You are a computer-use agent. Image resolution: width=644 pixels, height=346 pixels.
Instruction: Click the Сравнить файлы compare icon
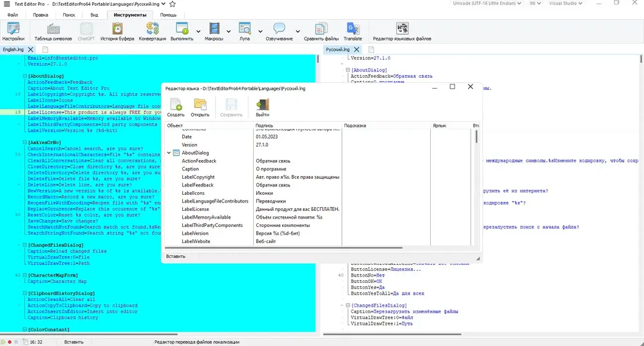pyautogui.click(x=321, y=32)
